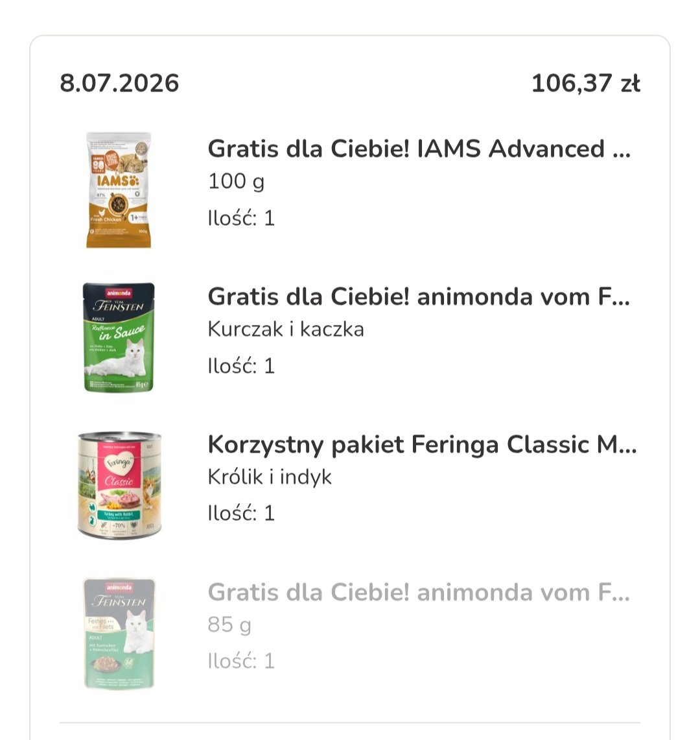
Task: Click the order date 8.07.2026
Action: [119, 83]
